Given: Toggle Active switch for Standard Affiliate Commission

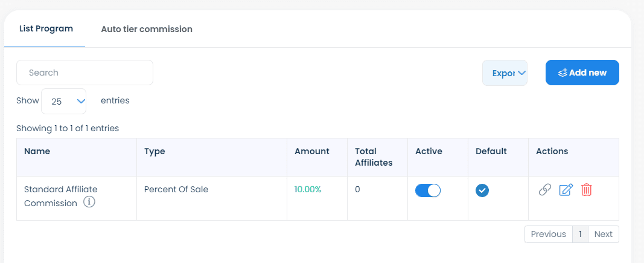Looking at the screenshot, I should 427,190.
